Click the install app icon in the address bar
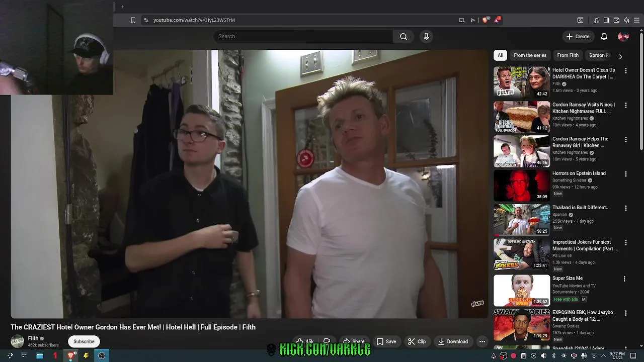The height and width of the screenshot is (362, 644). pyautogui.click(x=461, y=20)
